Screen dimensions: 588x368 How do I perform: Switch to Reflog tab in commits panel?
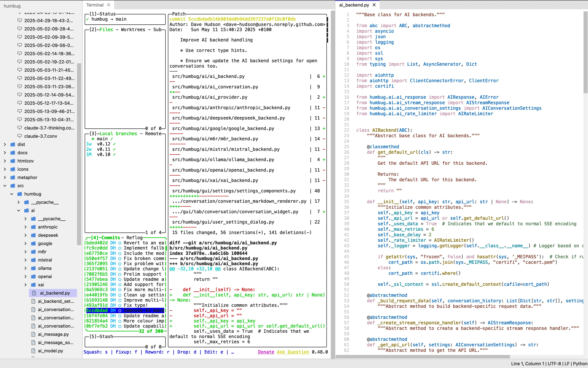click(x=134, y=237)
